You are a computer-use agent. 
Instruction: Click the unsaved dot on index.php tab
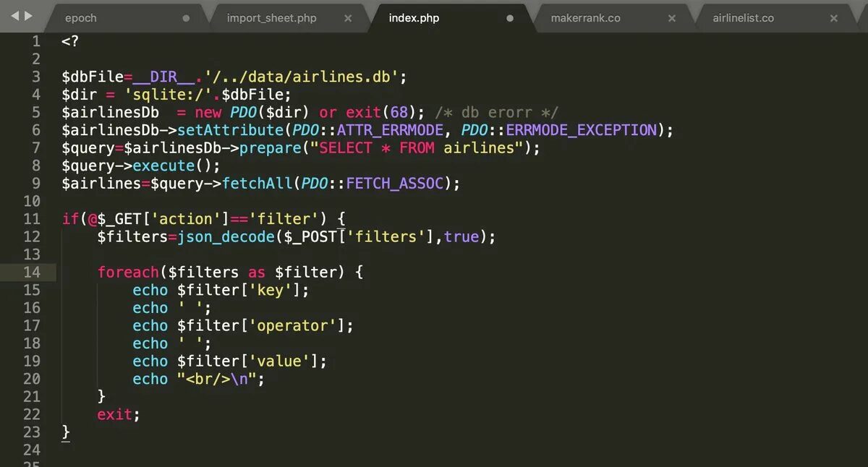pyautogui.click(x=510, y=19)
